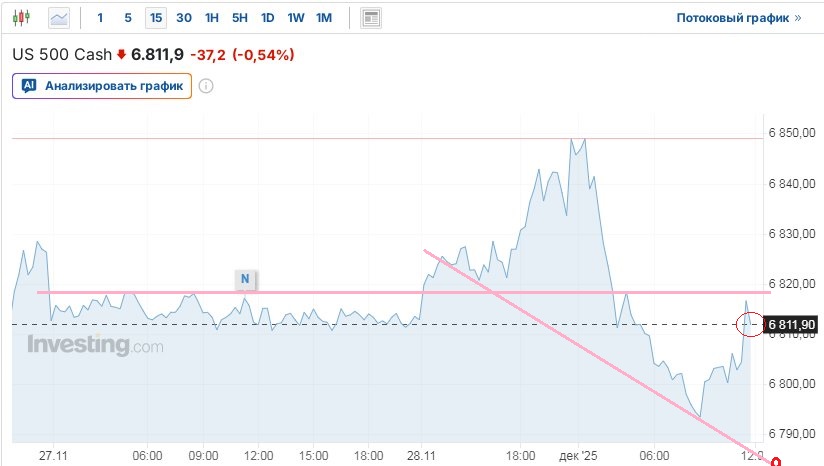Select the 15 minute timeframe
Image resolution: width=824 pixels, height=466 pixels.
[x=156, y=18]
